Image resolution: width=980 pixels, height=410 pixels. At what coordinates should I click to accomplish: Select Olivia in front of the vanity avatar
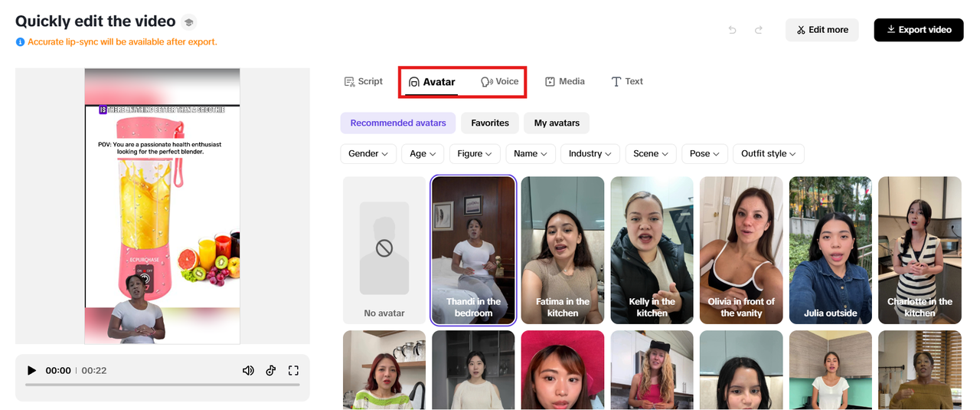pos(741,251)
